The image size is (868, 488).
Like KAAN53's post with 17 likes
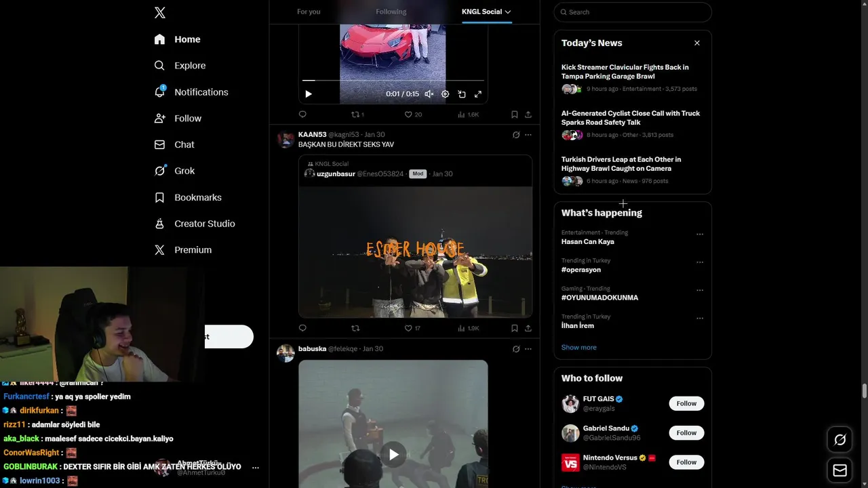(x=412, y=328)
